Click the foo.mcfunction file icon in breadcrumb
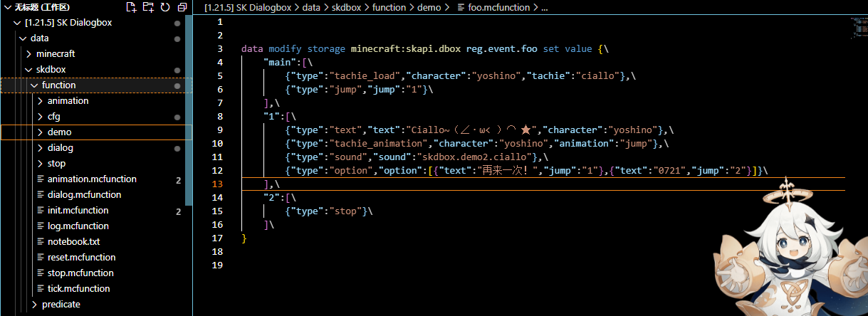 point(461,8)
